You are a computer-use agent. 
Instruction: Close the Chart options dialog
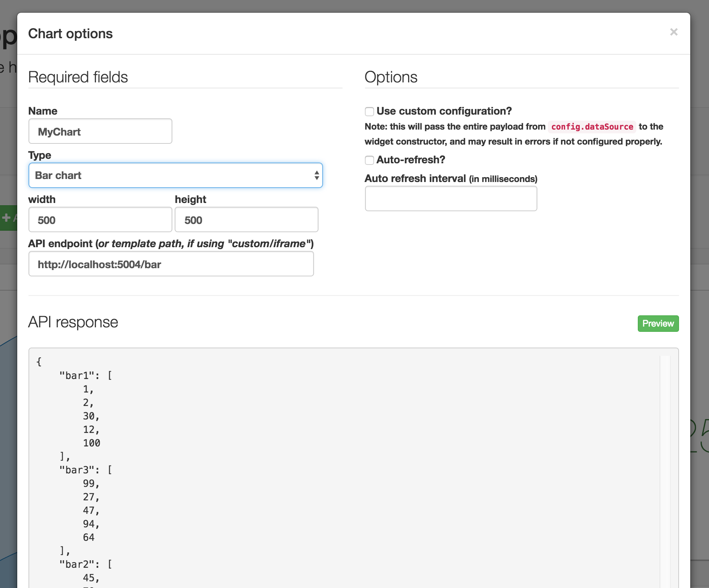tap(673, 32)
